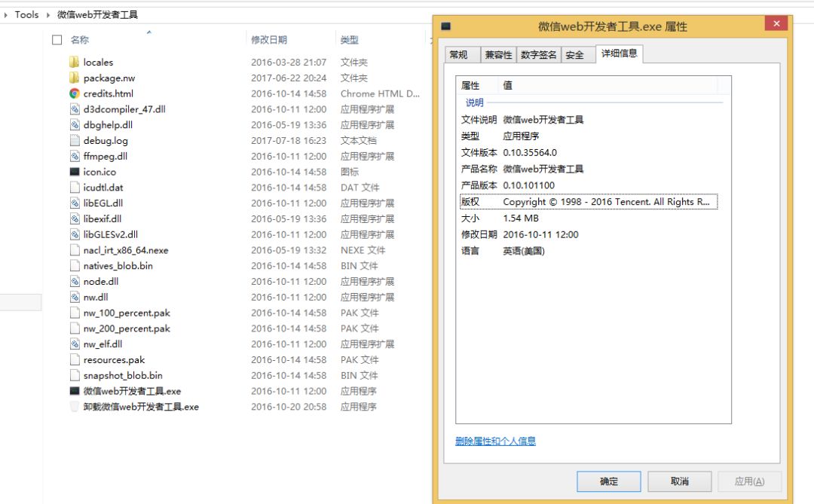Select the 产品名称 property row
This screenshot has width=814, height=504.
(589, 170)
